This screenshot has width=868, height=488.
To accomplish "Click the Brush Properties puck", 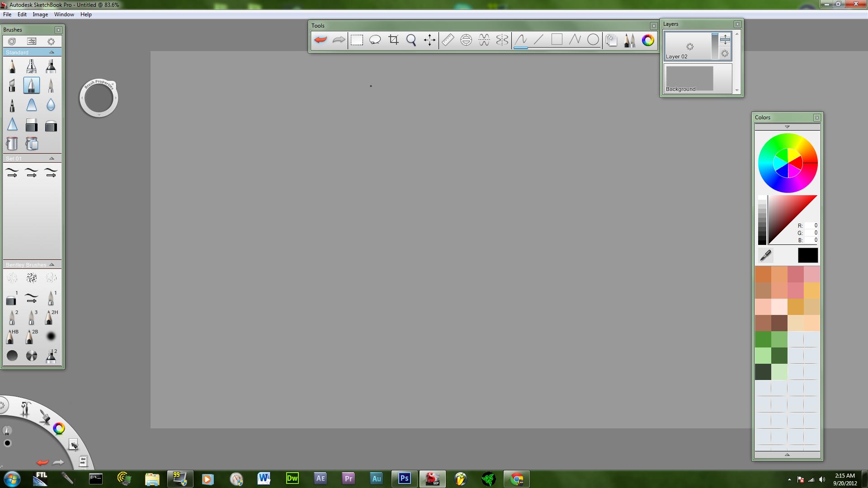I will pos(99,98).
